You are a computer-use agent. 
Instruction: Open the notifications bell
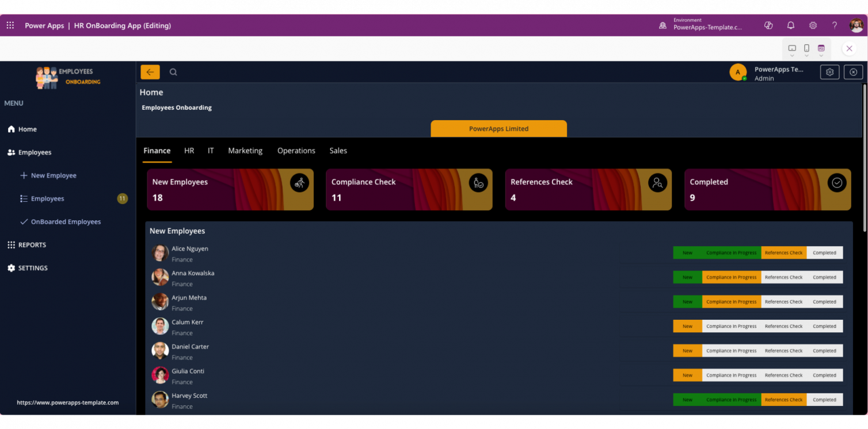click(790, 25)
